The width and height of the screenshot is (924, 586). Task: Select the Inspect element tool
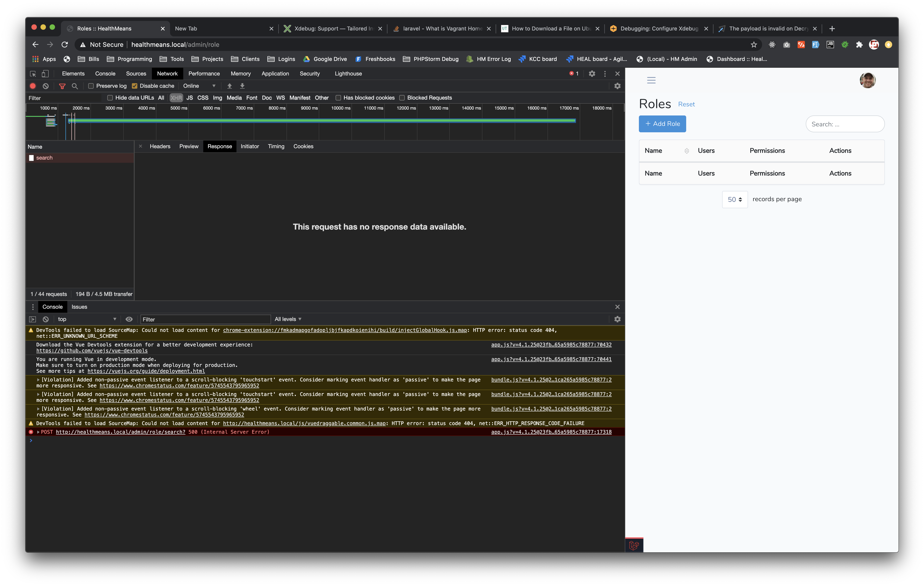click(32, 74)
